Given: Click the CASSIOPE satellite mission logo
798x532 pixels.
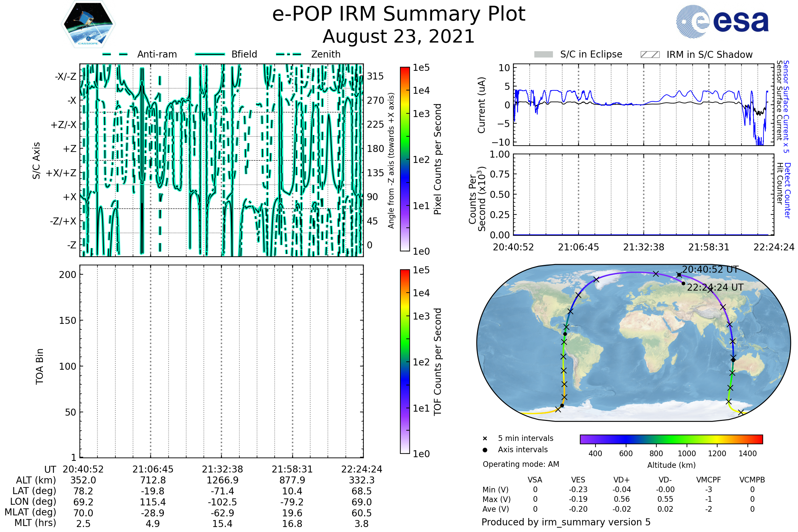Looking at the screenshot, I should tap(88, 24).
